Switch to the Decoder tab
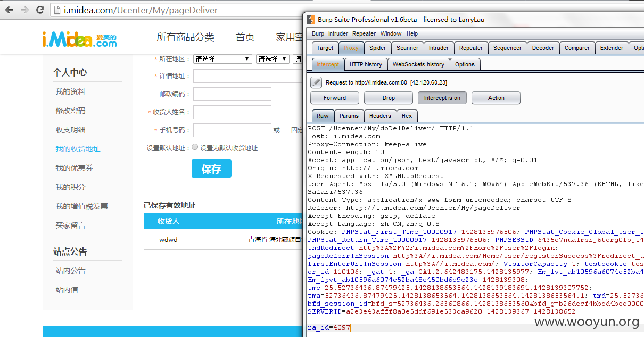The height and width of the screenshot is (337, 644). [543, 48]
